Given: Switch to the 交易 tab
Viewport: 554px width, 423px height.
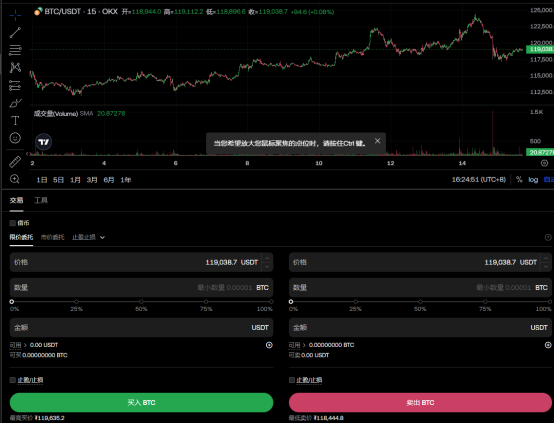Looking at the screenshot, I should pos(16,200).
